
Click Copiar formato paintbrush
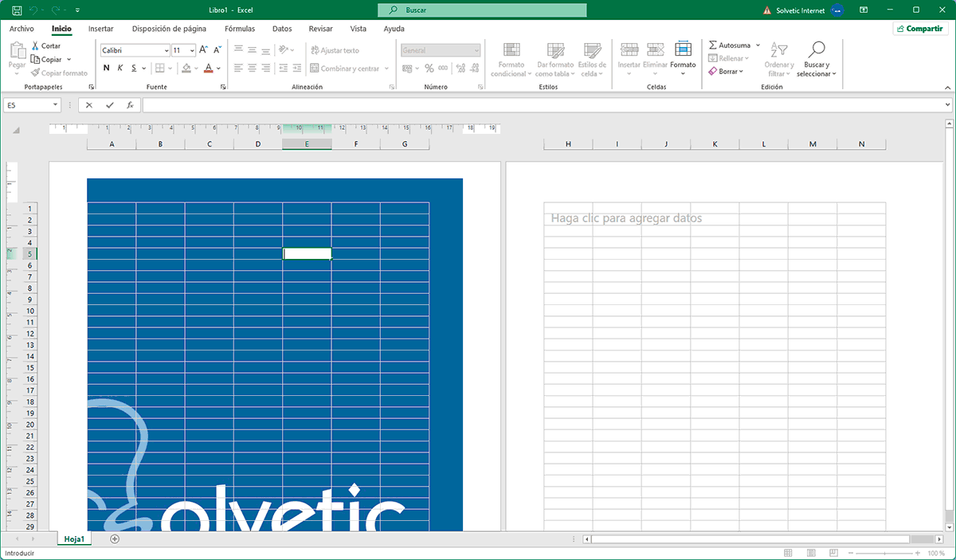59,72
